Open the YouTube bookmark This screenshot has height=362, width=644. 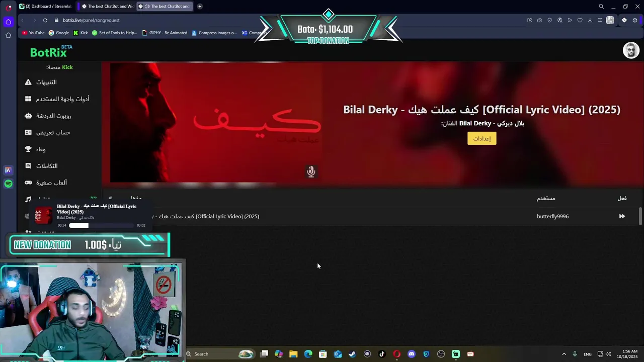[33, 33]
